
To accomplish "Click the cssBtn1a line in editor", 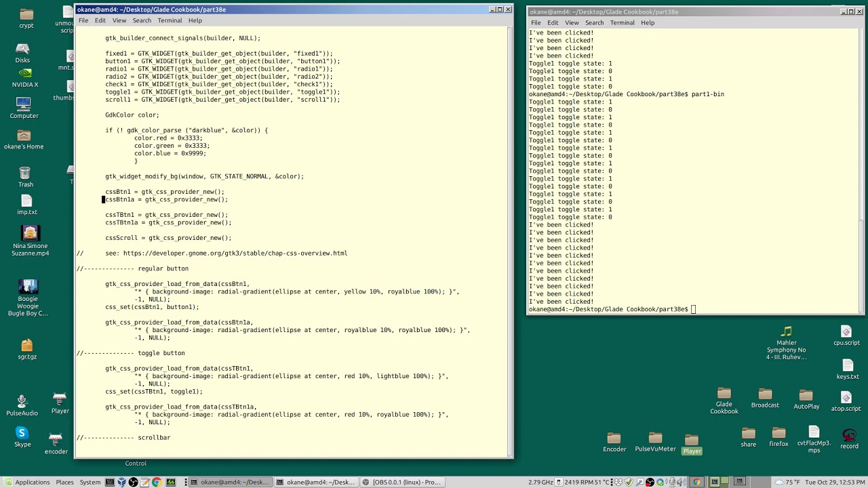I will pos(167,200).
